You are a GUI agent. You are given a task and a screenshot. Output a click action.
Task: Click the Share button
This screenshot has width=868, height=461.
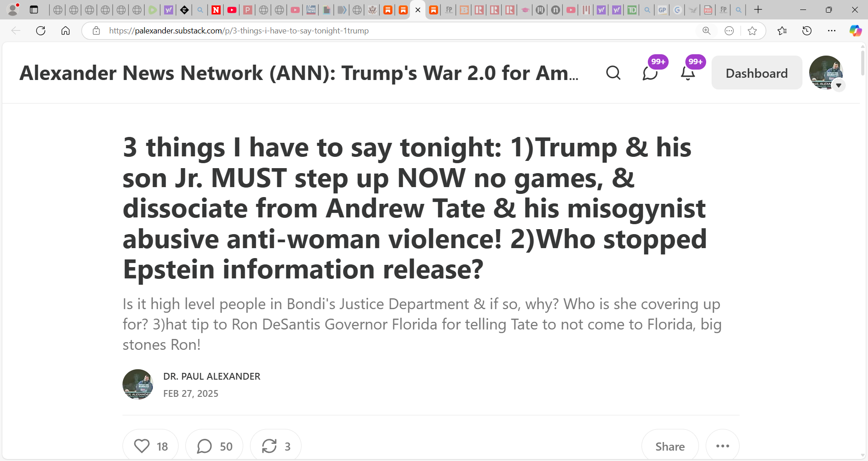click(x=670, y=446)
